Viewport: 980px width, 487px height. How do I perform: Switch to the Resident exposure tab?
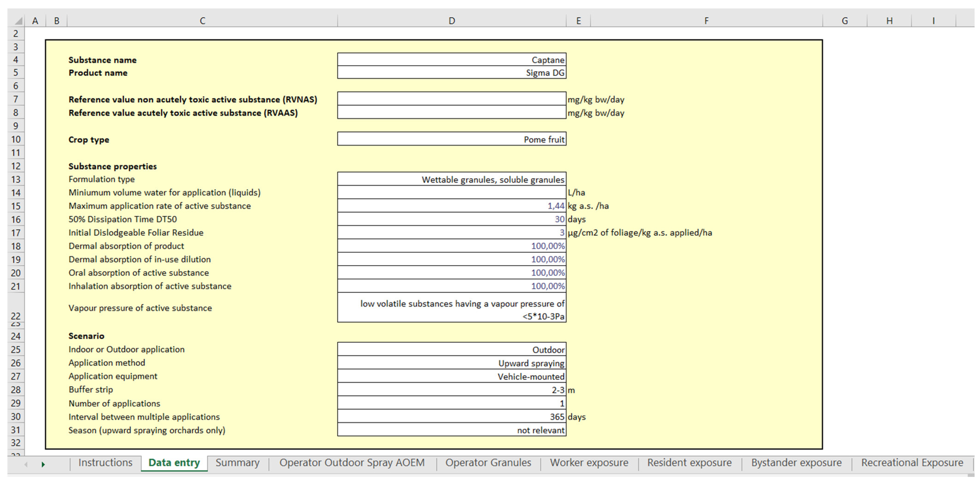[x=689, y=463]
